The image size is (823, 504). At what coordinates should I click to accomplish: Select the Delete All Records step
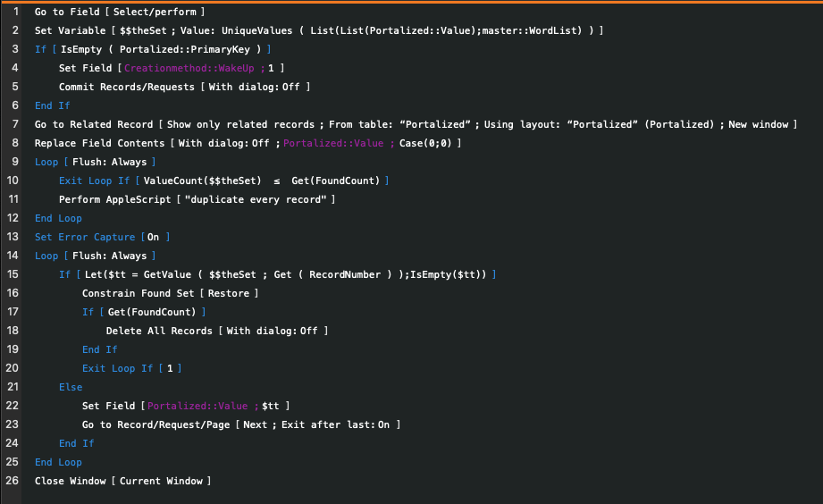pos(217,331)
